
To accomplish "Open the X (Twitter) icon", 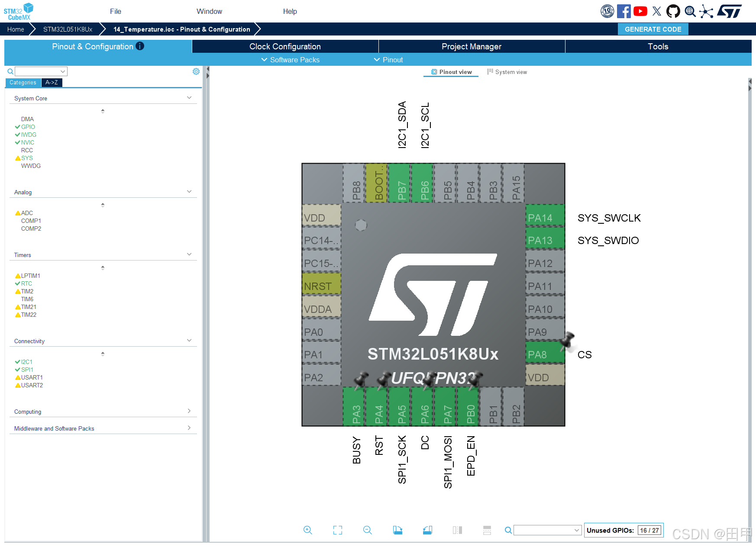I will click(x=657, y=11).
